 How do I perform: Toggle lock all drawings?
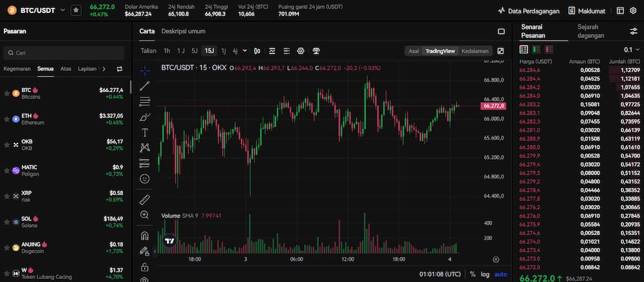144,267
